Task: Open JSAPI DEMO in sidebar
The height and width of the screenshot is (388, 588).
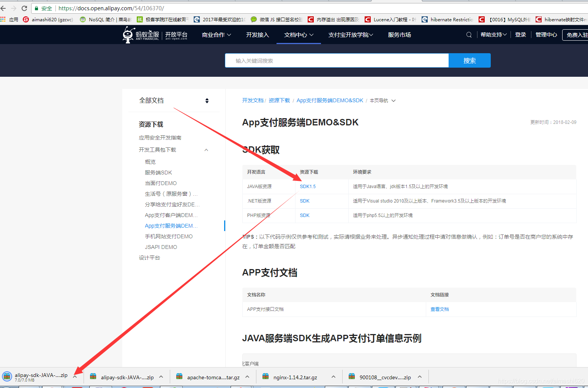Action: click(161, 247)
